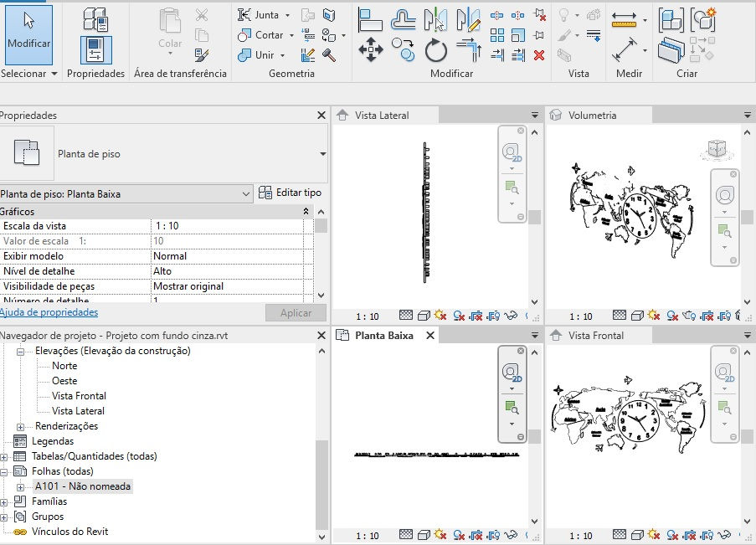The width and height of the screenshot is (756, 545).
Task: Click the Copy tool with two circles
Action: point(403,50)
